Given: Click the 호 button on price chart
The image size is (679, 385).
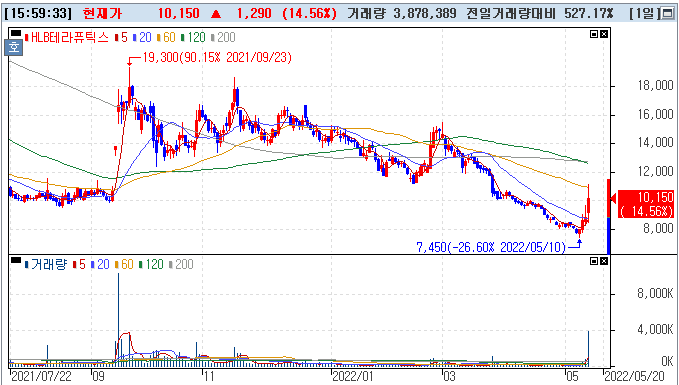Looking at the screenshot, I should pos(13,47).
